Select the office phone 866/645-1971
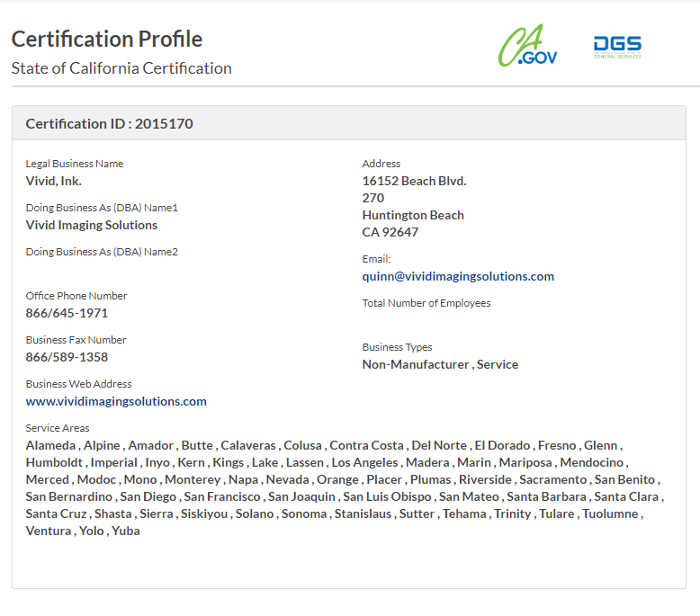The image size is (700, 616). [x=67, y=313]
